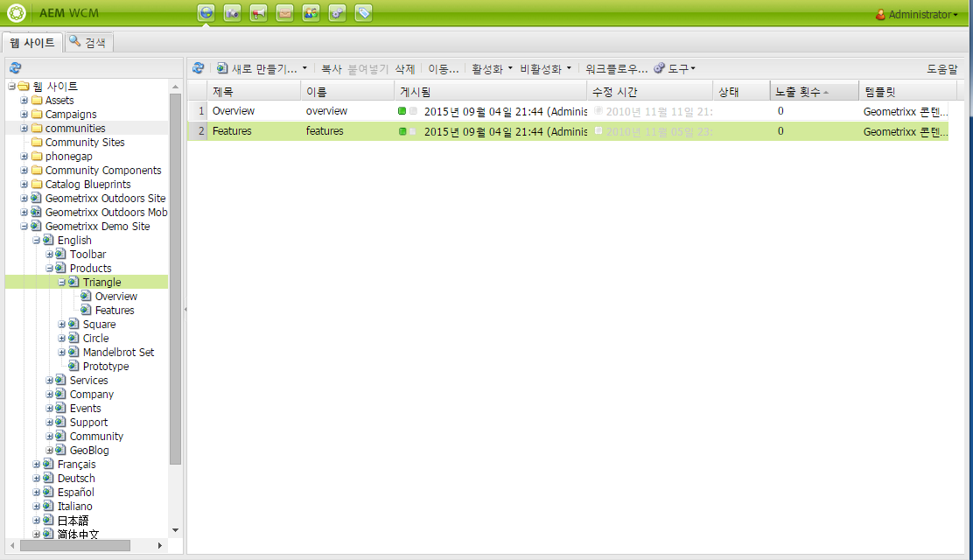
Task: Click the 복사 button
Action: (332, 69)
